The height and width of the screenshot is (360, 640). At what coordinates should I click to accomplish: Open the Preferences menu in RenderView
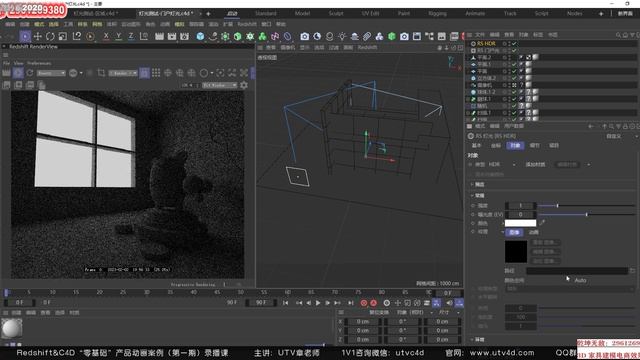(39, 63)
